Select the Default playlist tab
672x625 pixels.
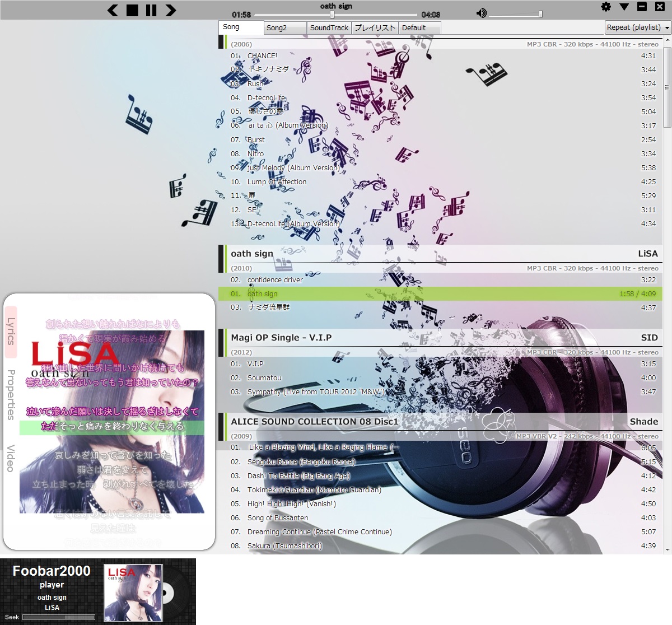click(419, 27)
